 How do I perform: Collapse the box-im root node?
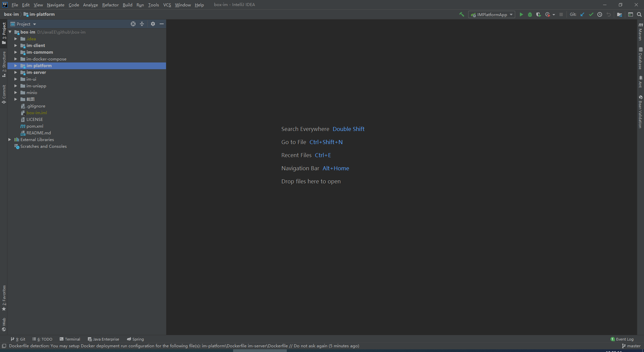(x=10, y=32)
